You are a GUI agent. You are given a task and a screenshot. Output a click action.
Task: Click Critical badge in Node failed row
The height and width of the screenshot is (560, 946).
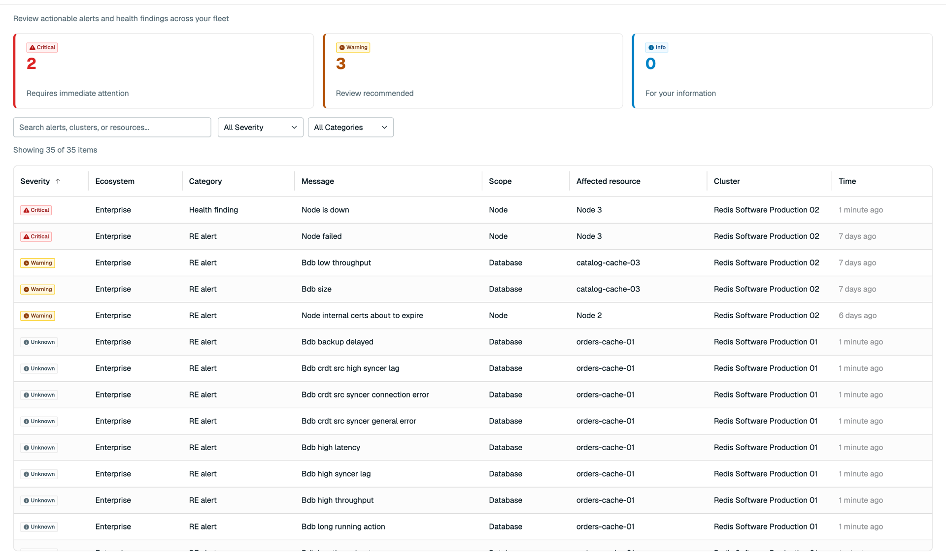click(36, 236)
